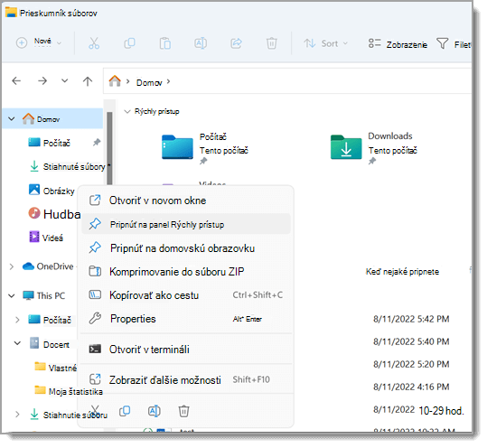
Task: Click the Cut scissors icon in toolbar
Action: point(94,43)
